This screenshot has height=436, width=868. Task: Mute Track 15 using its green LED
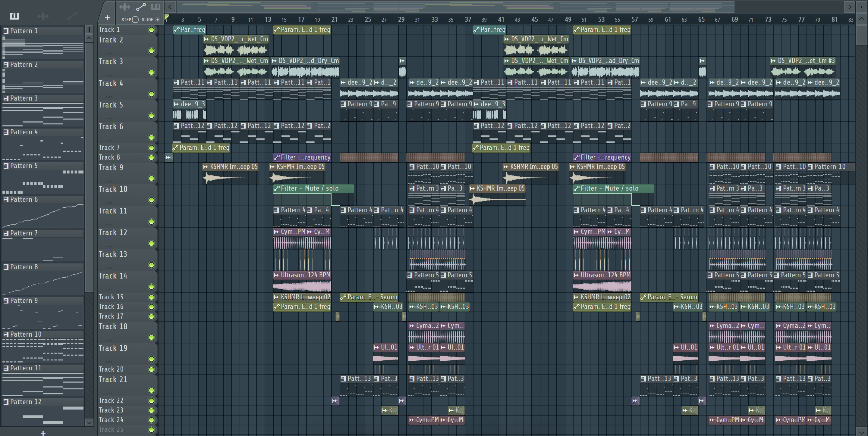[x=152, y=297]
